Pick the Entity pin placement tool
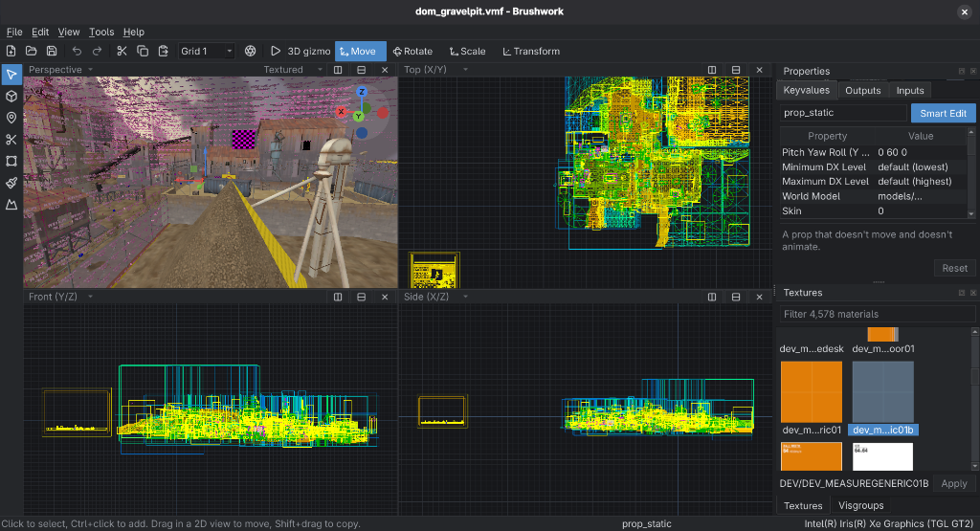The image size is (980, 531). coord(11,118)
